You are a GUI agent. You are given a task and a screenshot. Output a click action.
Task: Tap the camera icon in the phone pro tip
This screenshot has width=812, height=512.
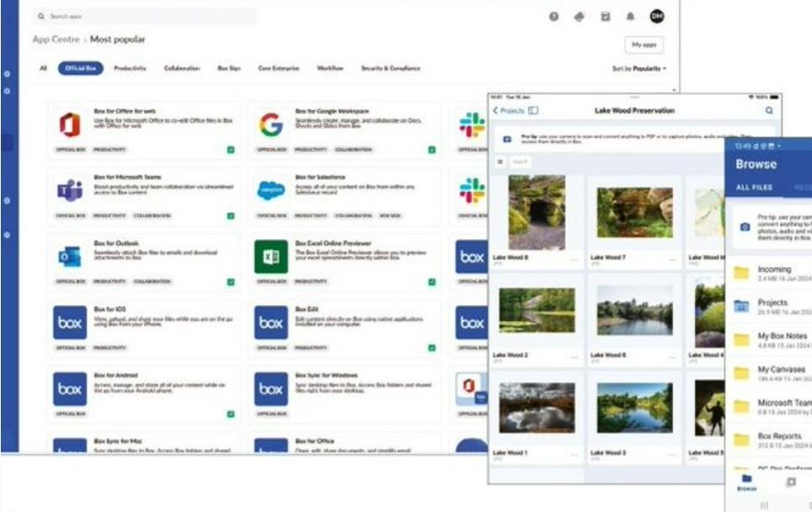pos(745,227)
